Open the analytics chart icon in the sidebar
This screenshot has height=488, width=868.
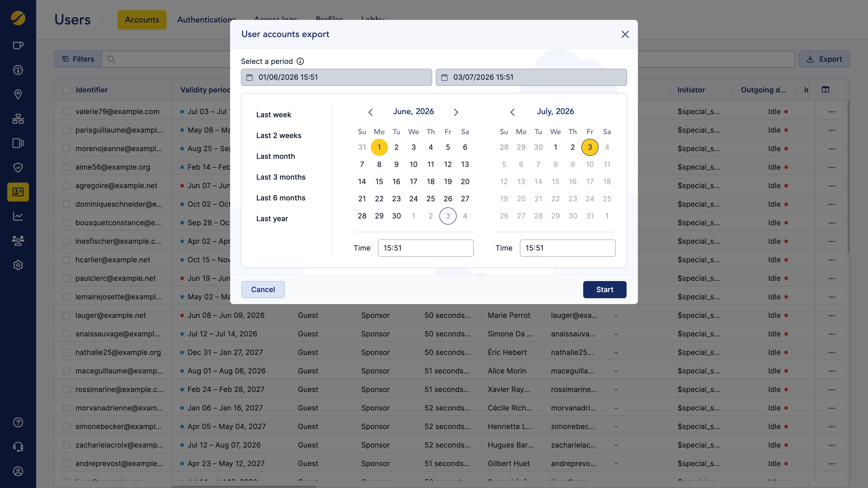[x=18, y=216]
